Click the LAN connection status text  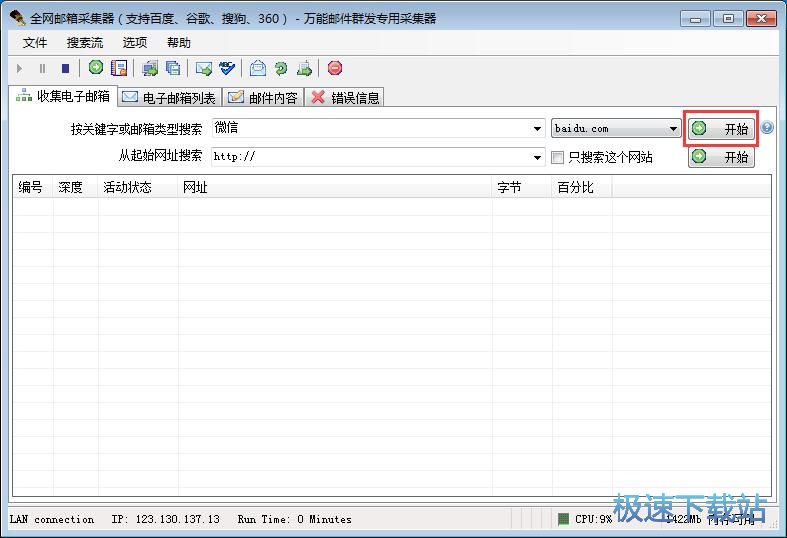click(52, 519)
